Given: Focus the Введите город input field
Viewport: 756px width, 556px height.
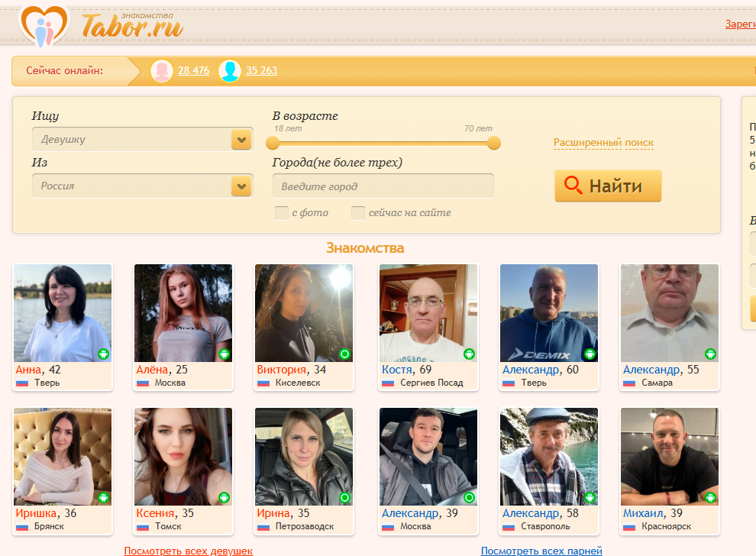Looking at the screenshot, I should tap(383, 186).
